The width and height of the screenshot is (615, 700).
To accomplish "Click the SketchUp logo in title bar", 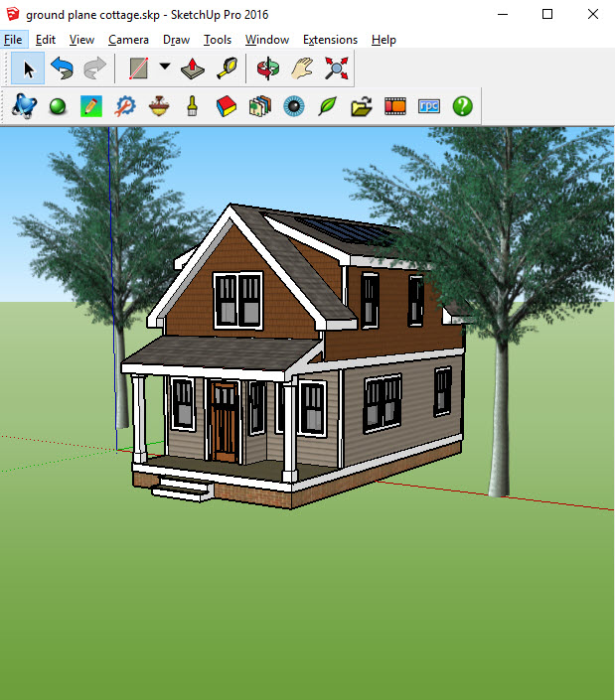I will pyautogui.click(x=13, y=14).
